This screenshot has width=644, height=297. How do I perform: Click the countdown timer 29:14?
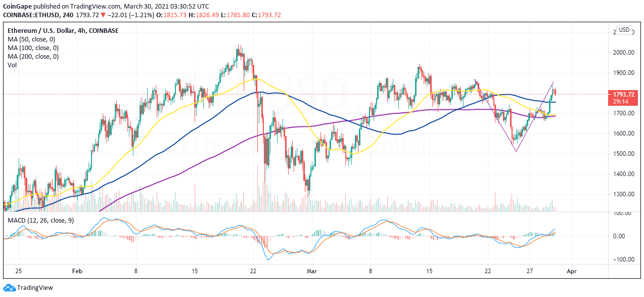click(621, 102)
